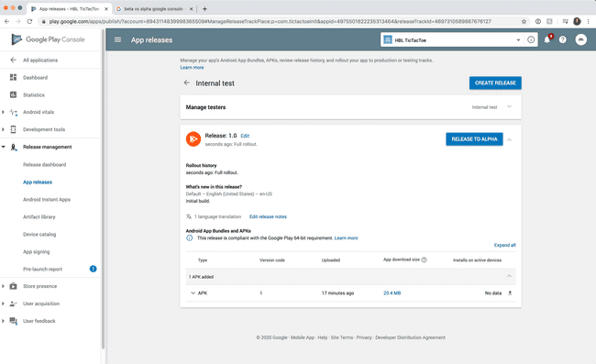596x364 pixels.
Task: Bookmark this page with the star icon
Action: pos(524,22)
